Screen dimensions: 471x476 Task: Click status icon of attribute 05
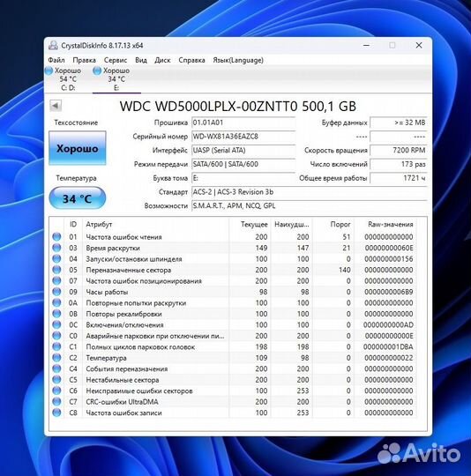tap(56, 270)
